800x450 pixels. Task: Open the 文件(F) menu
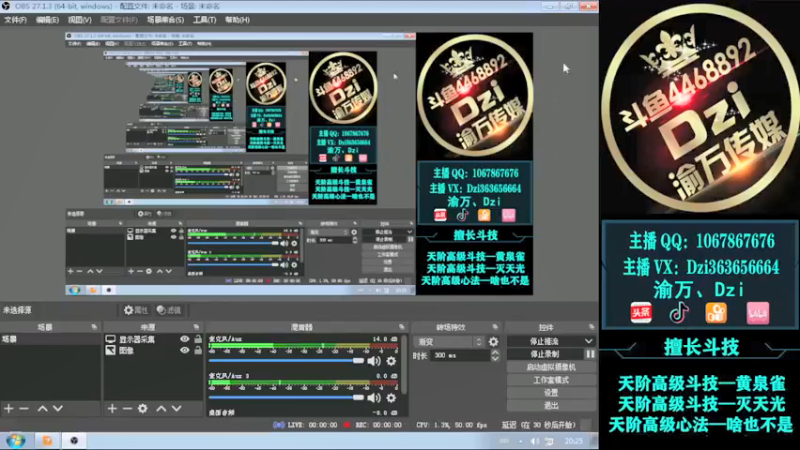click(15, 20)
